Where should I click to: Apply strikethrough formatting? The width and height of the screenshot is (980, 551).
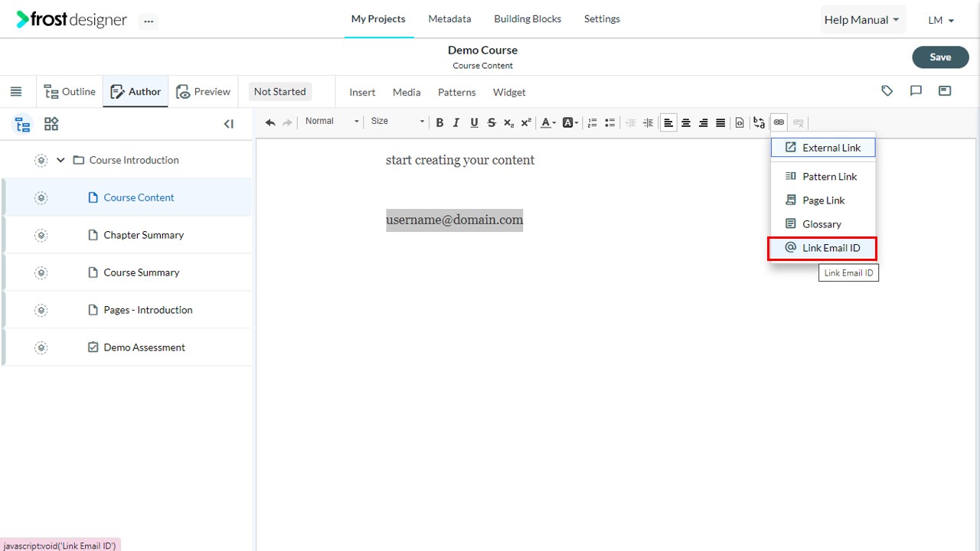pos(492,122)
